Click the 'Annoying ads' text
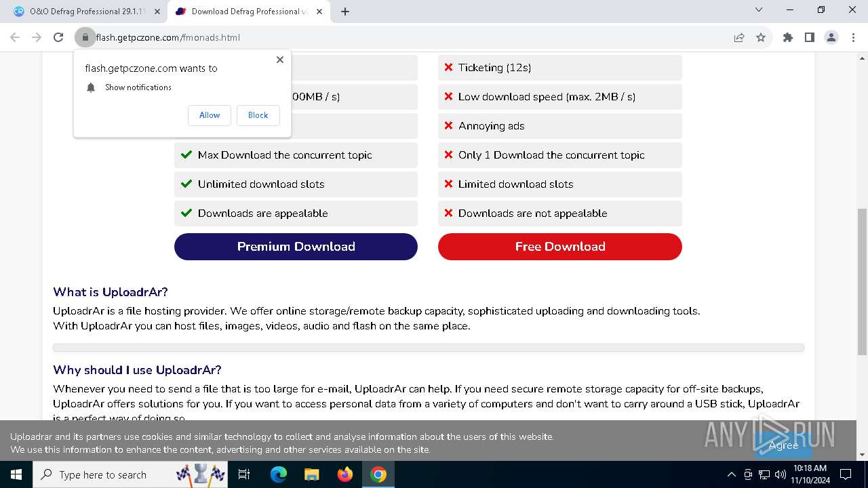The width and height of the screenshot is (868, 488). (491, 126)
